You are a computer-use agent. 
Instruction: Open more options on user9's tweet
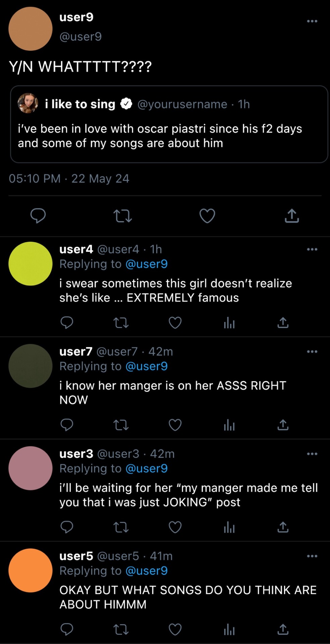click(312, 21)
